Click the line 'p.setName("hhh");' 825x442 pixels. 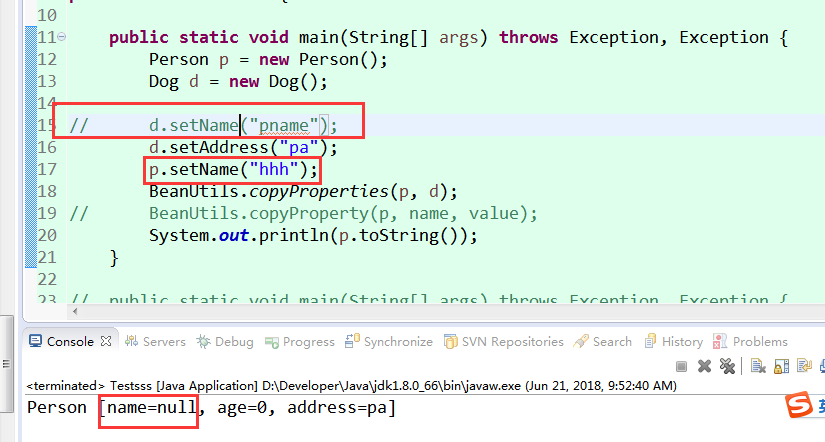click(233, 169)
